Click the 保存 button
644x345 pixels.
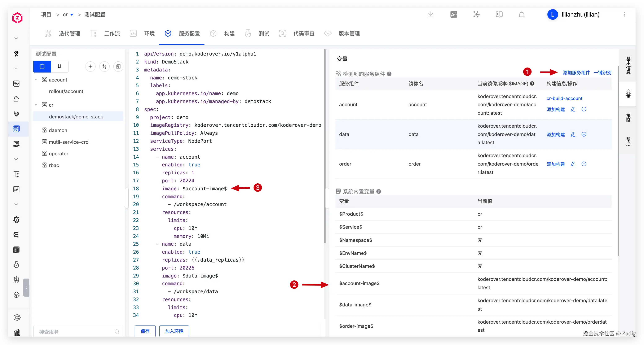coord(145,331)
